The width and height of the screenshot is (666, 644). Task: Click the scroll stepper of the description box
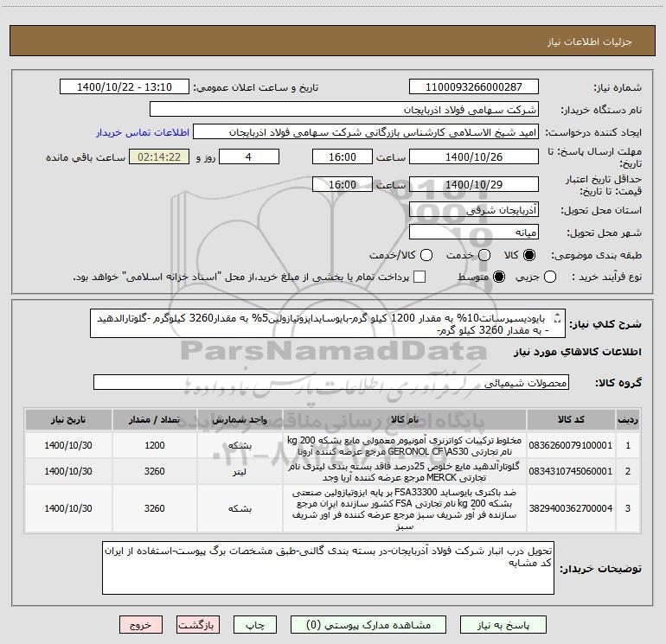coord(557,317)
